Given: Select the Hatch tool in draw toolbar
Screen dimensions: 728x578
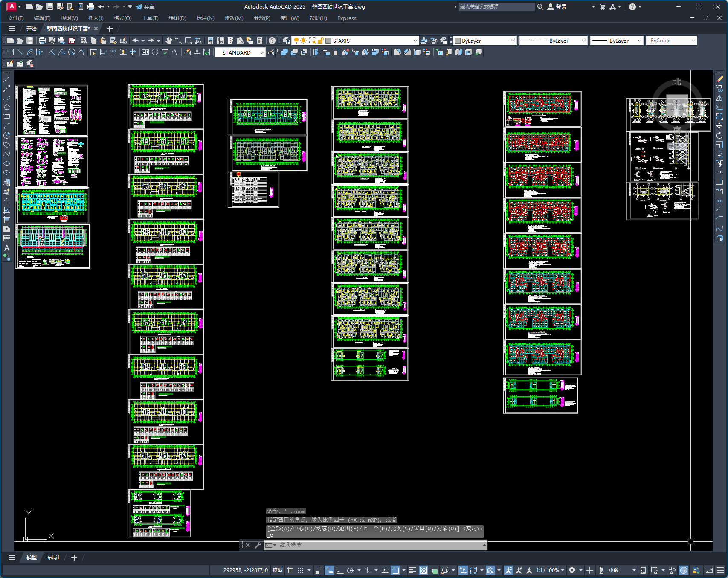Looking at the screenshot, I should coord(7,210).
